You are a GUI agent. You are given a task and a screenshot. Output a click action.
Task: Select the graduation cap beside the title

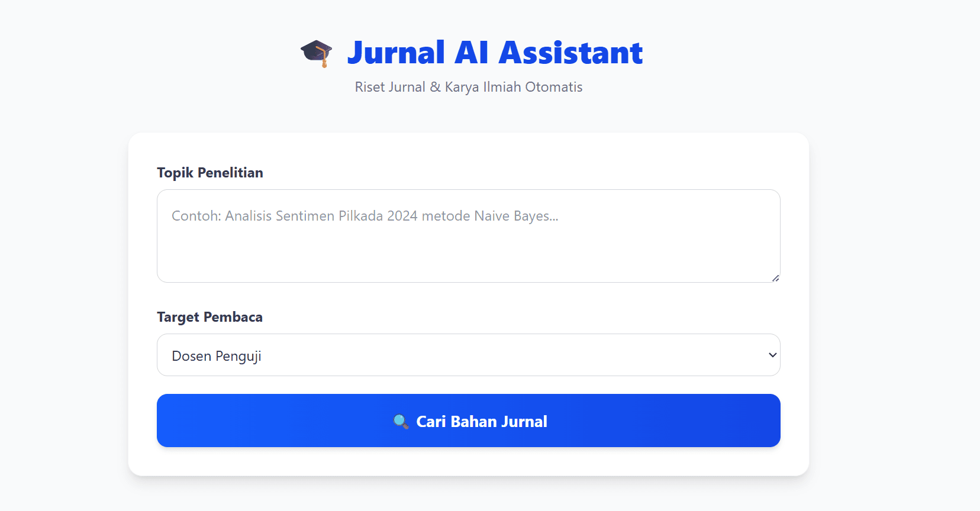[316, 52]
